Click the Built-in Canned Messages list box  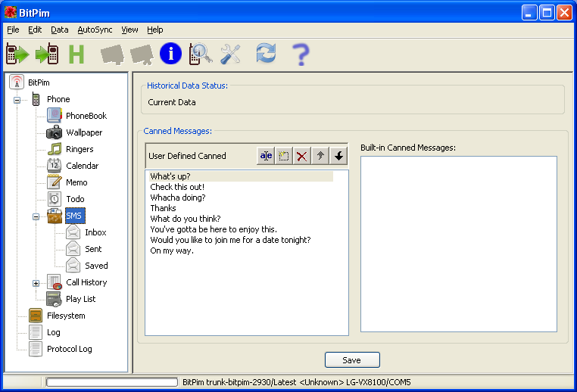click(x=459, y=244)
